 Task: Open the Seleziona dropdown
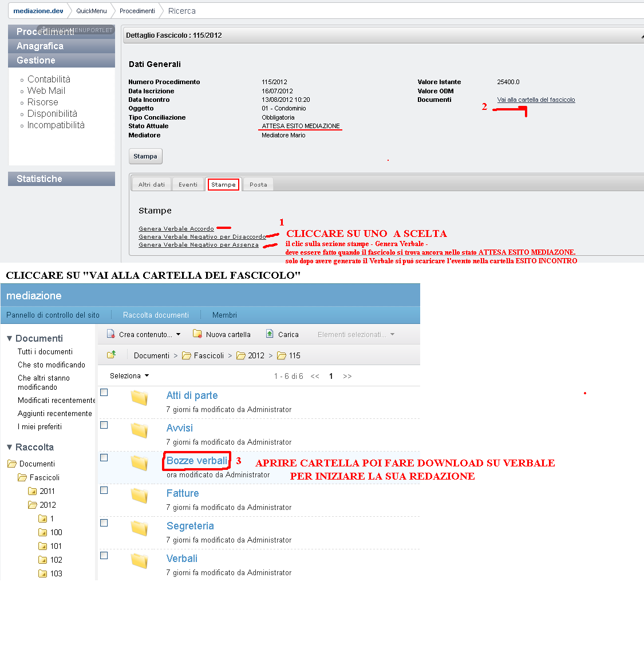pos(129,376)
